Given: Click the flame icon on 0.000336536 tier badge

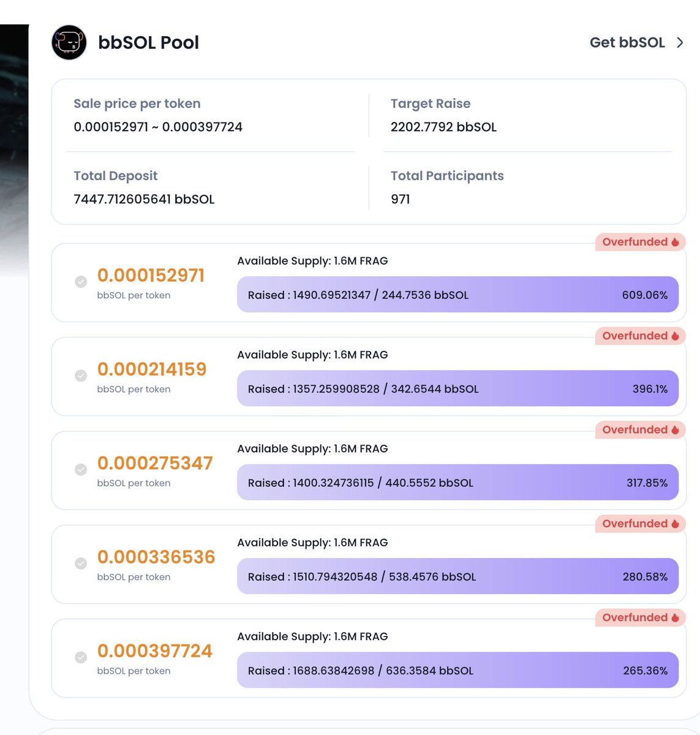Looking at the screenshot, I should point(675,524).
